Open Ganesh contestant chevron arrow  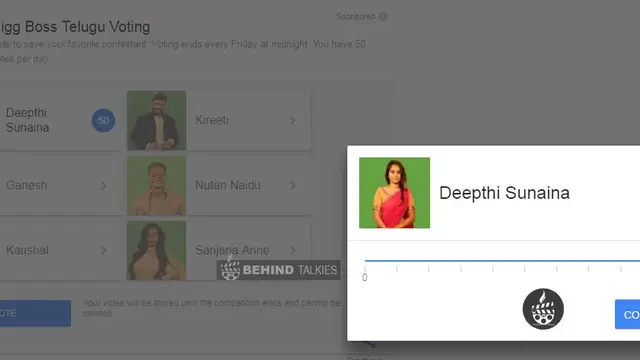coord(103,185)
